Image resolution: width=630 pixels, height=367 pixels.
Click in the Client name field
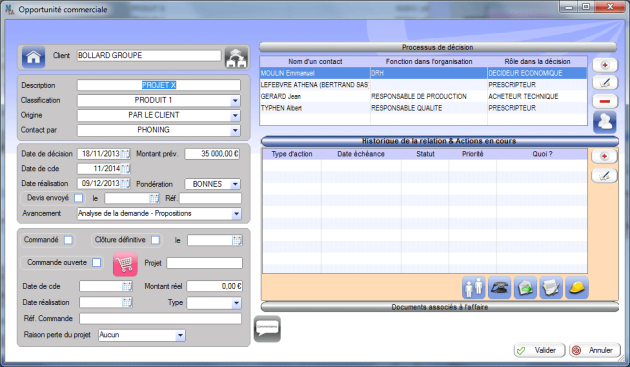coord(149,55)
